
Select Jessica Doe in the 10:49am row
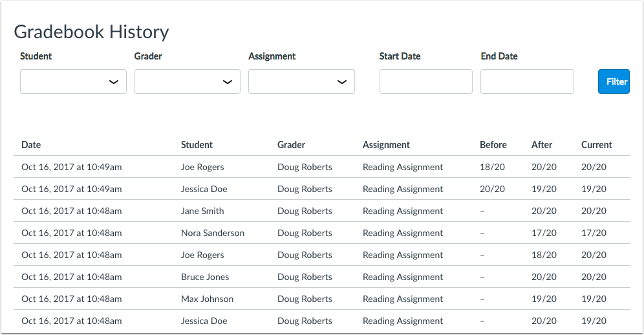[204, 189]
